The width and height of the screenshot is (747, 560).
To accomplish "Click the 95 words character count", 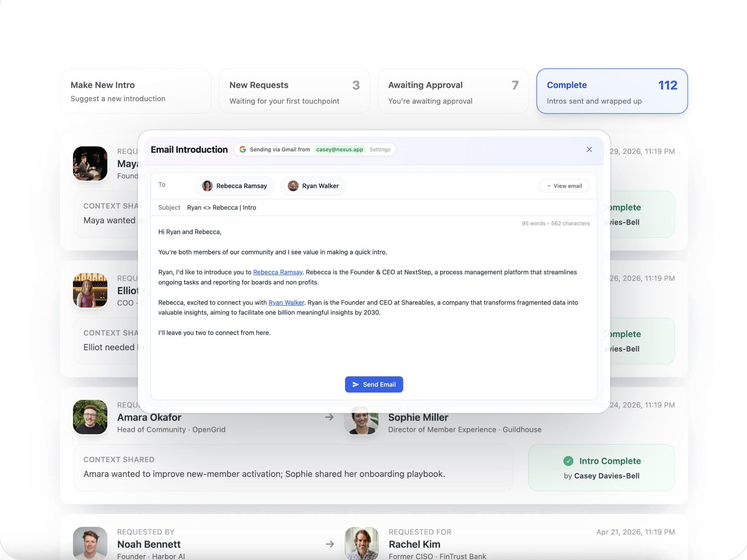I will 556,223.
